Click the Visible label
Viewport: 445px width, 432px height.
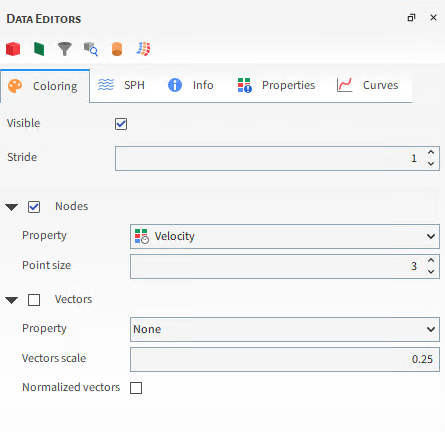pos(23,123)
